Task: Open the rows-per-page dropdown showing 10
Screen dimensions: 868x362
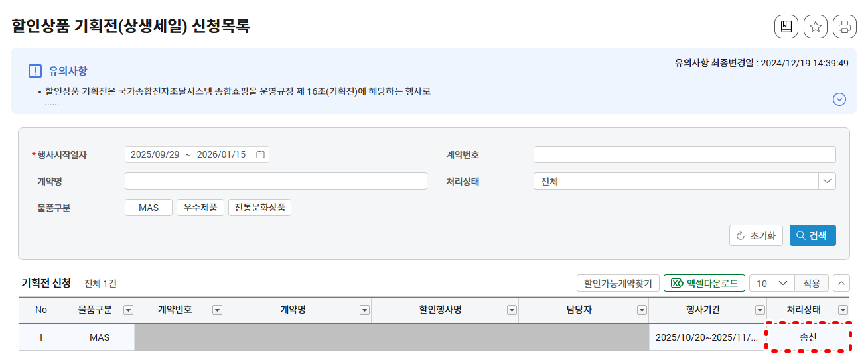Action: point(772,283)
